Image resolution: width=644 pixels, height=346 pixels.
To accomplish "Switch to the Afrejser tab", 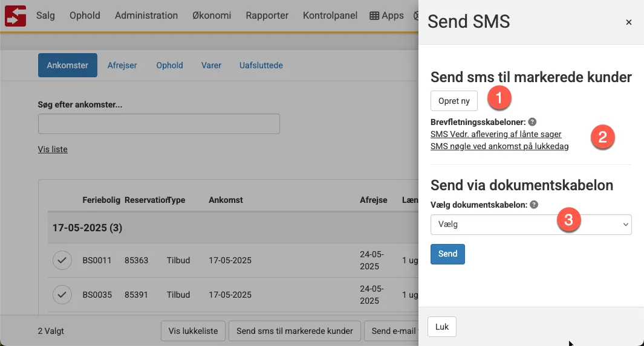I will (x=122, y=65).
